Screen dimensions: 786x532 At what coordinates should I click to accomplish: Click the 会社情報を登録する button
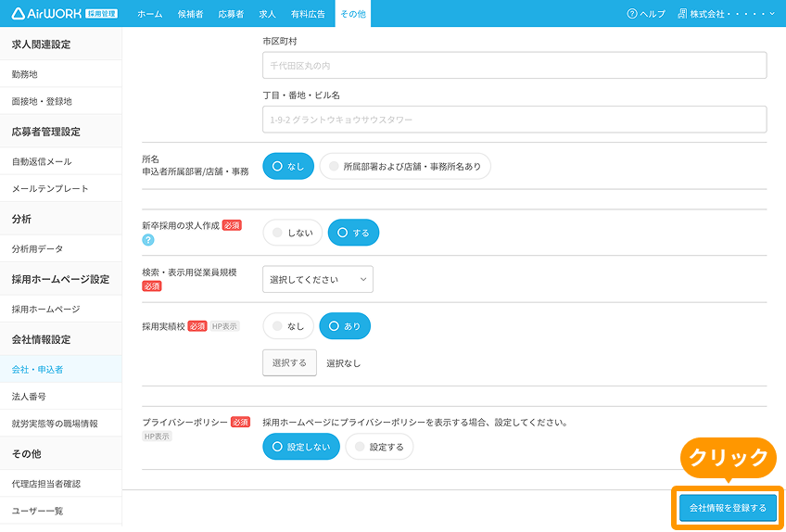tap(728, 508)
